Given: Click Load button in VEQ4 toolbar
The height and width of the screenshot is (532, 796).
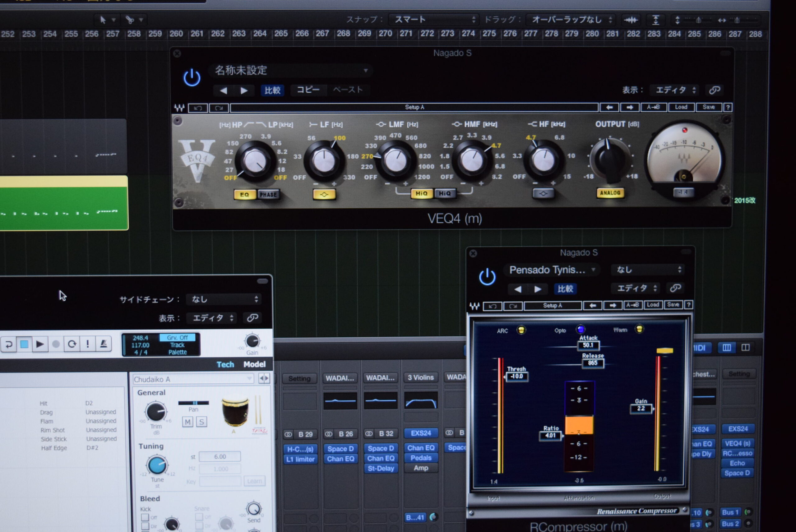Looking at the screenshot, I should pos(681,107).
